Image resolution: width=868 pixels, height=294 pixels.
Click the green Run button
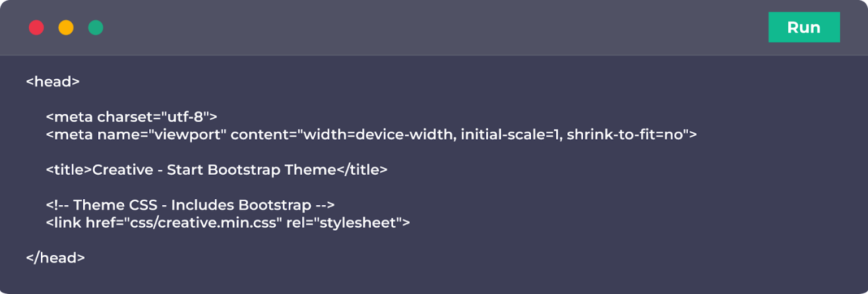(x=804, y=28)
